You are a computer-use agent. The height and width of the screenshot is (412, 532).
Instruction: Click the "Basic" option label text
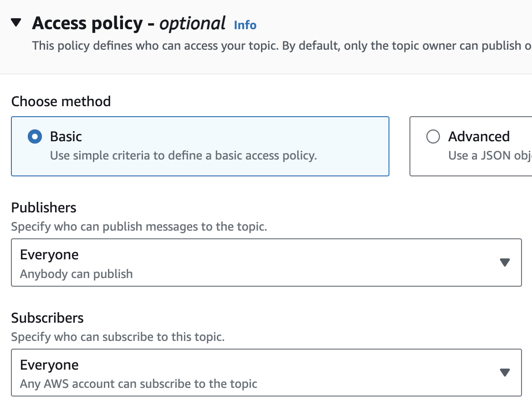point(66,137)
